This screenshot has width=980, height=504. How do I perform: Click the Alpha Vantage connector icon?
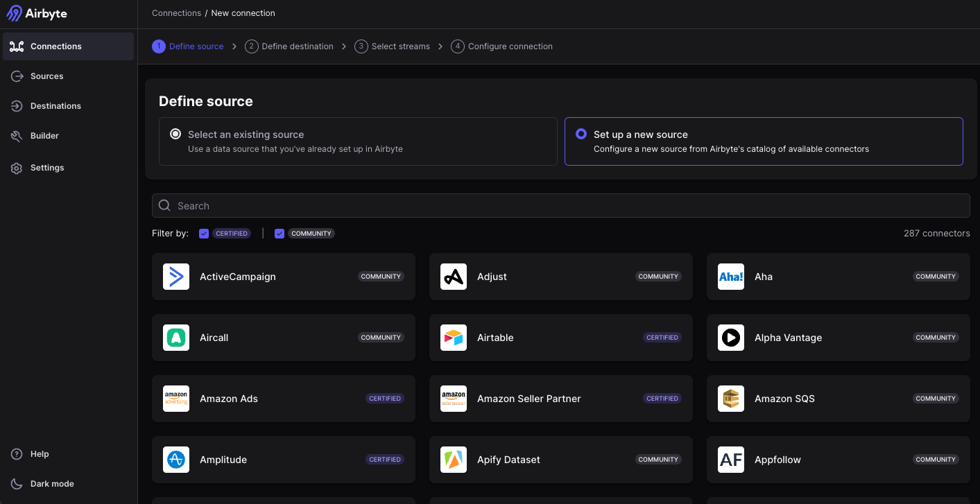pyautogui.click(x=731, y=338)
